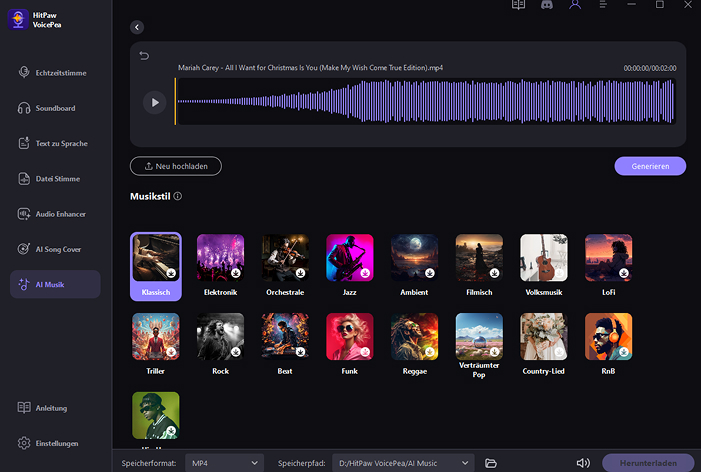Open Echtzeitstimme in the sidebar

pyautogui.click(x=55, y=73)
